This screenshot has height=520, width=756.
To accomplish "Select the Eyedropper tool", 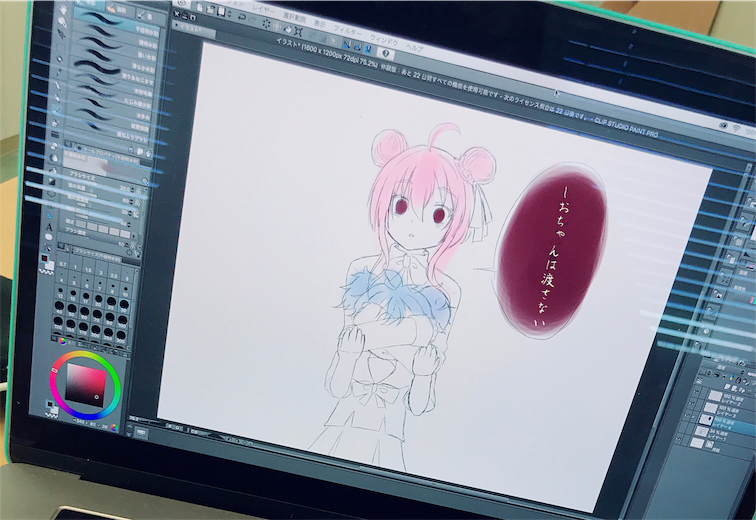I will pos(59,72).
